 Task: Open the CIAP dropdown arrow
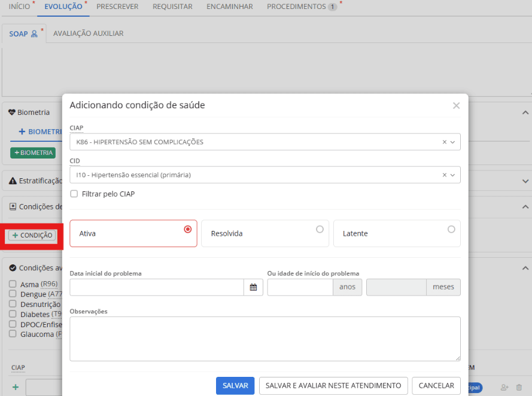(452, 142)
